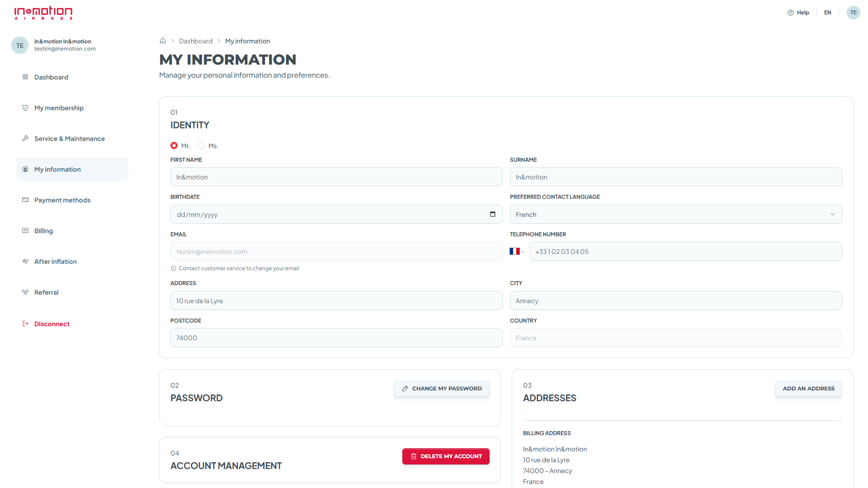Select the Ms. radio button
Image resolution: width=868 pixels, height=488 pixels.
(201, 145)
